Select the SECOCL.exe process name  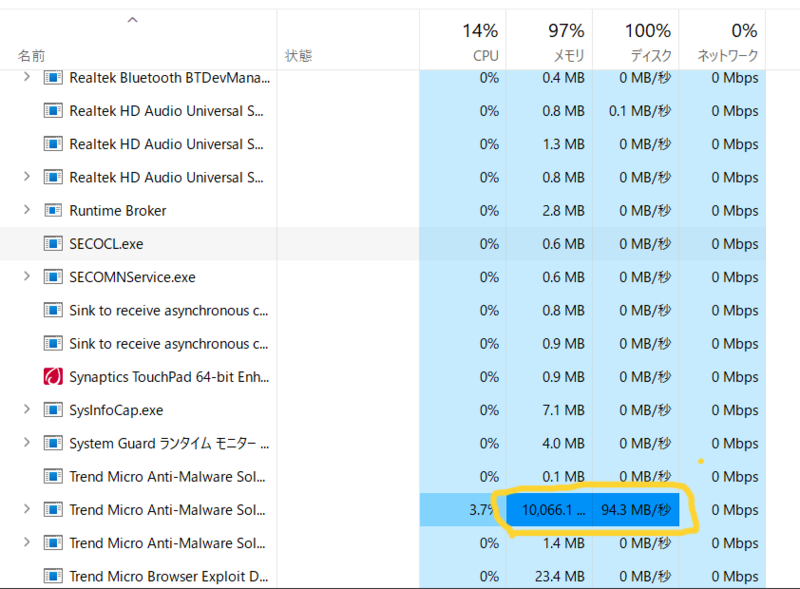(106, 244)
